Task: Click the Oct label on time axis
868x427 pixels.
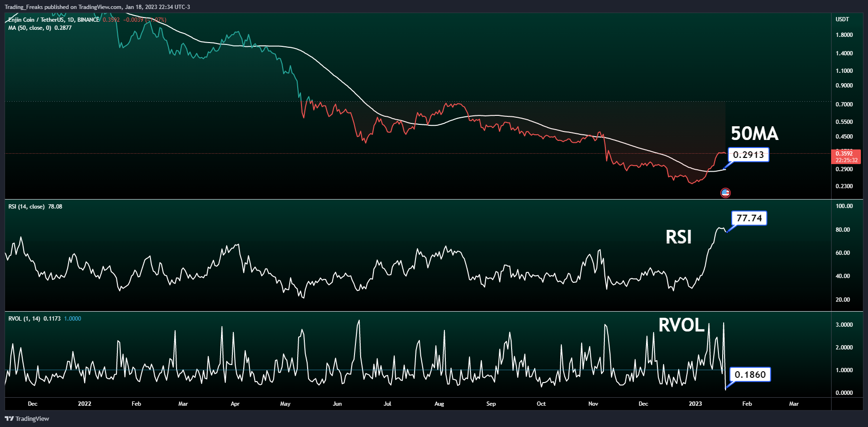Action: (541, 404)
